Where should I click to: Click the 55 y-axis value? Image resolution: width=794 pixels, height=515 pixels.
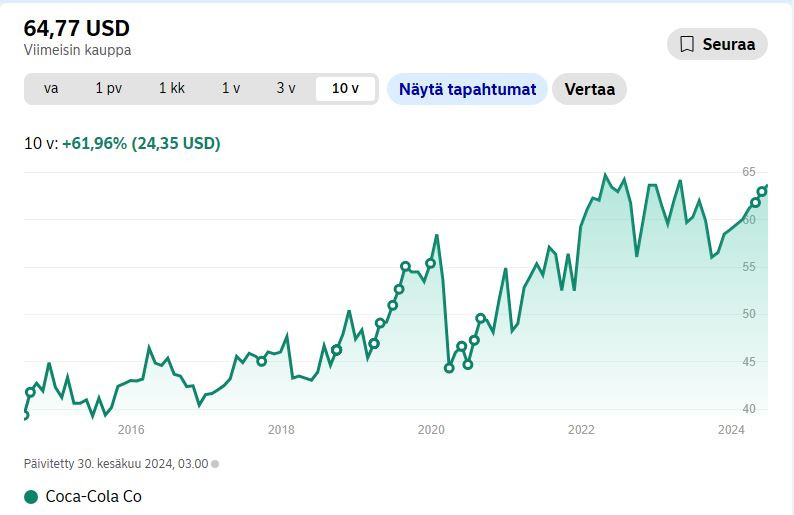pyautogui.click(x=749, y=267)
